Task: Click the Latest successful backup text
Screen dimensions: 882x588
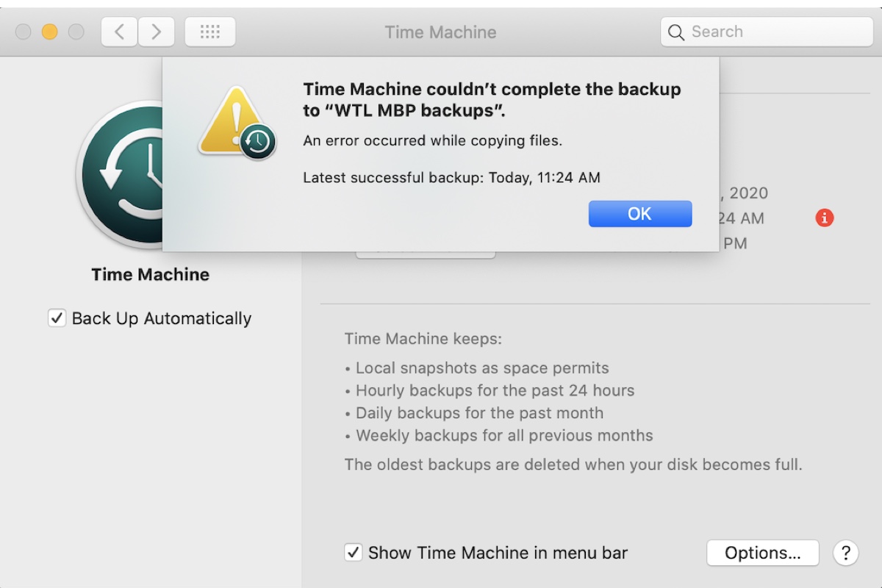Action: [451, 177]
